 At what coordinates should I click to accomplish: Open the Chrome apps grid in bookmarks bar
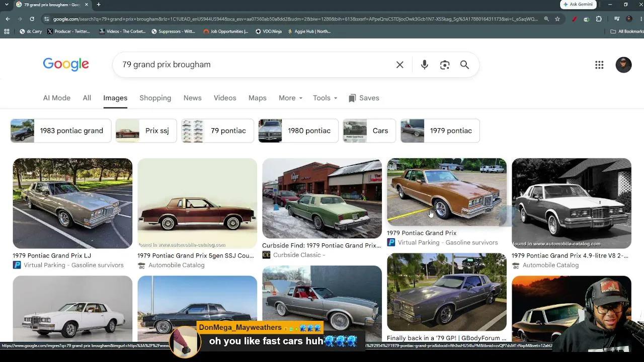(7, 31)
